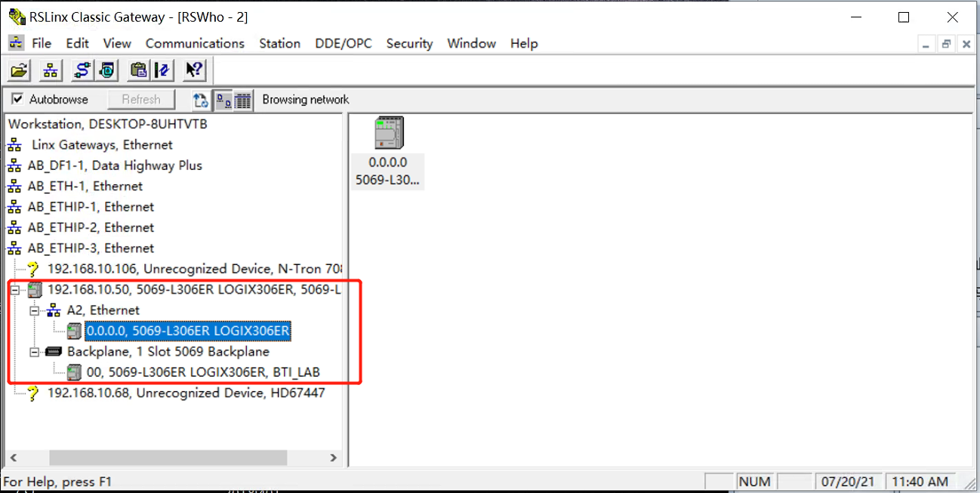Open the Edit menu

[77, 43]
